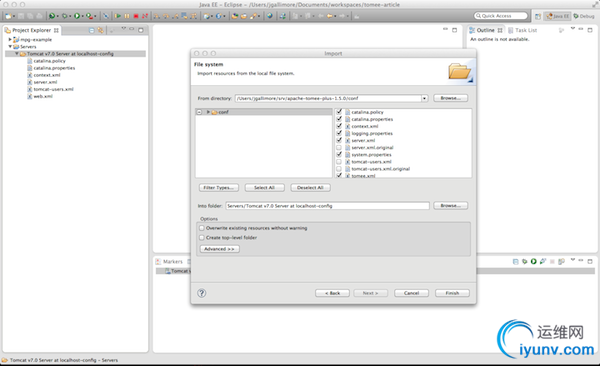This screenshot has height=366, width=600.
Task: Open the From directory dropdown arrow
Action: tap(424, 98)
